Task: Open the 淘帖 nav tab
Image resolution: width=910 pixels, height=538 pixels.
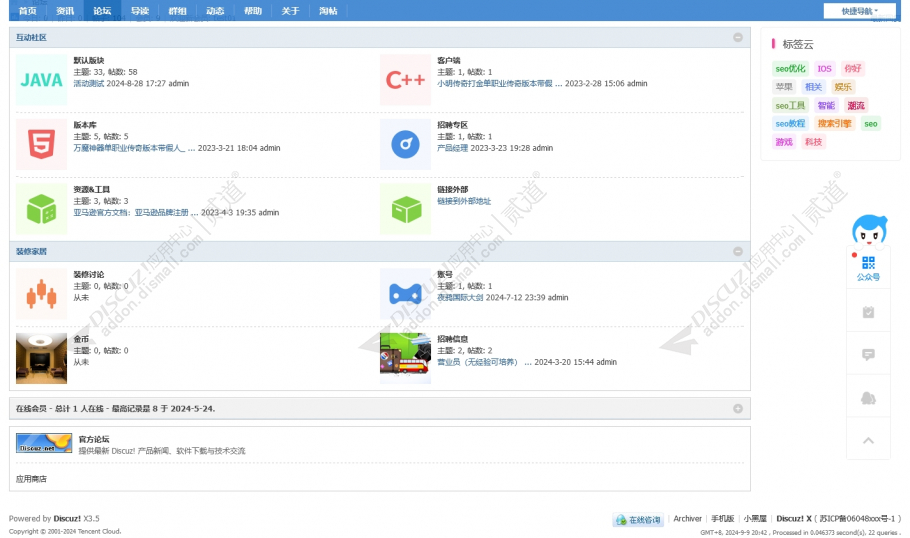Action: 328,10
